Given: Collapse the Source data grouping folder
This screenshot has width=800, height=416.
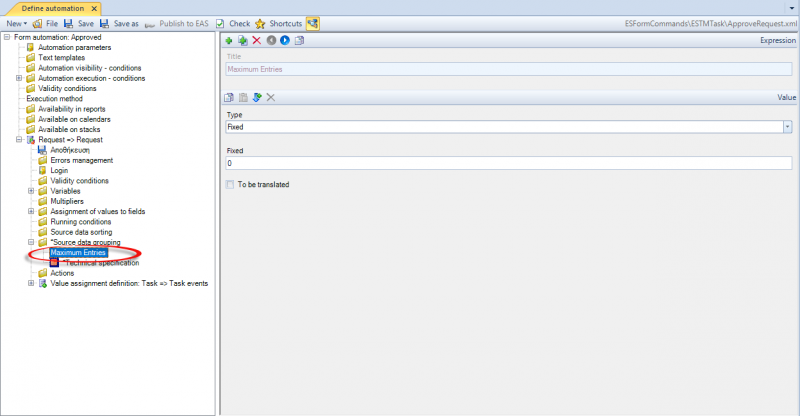Looking at the screenshot, I should point(31,242).
